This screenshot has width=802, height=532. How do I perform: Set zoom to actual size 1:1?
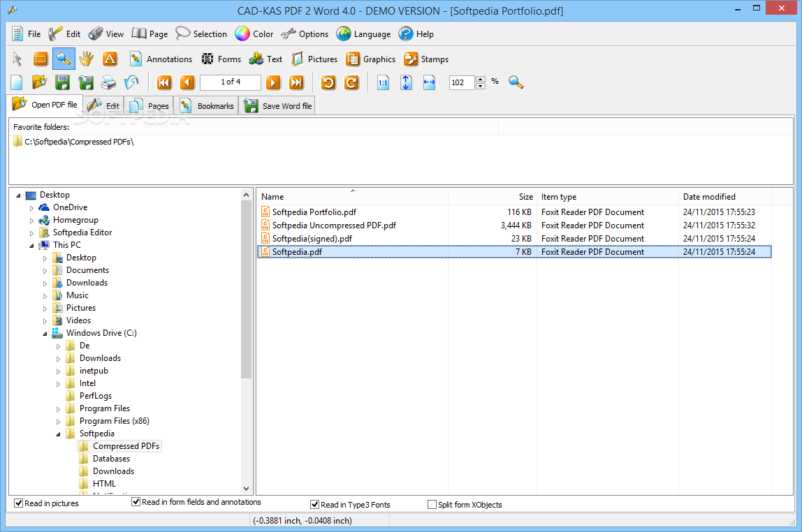[x=383, y=82]
